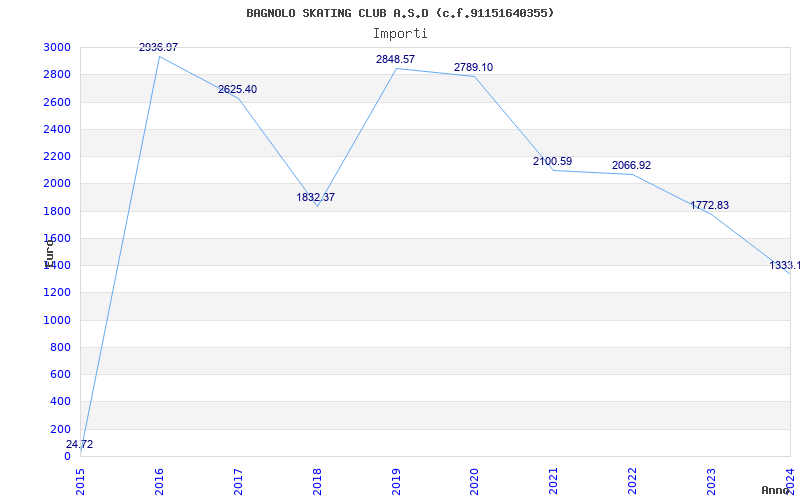Click the 3000 y-axis tick label

(x=57, y=47)
